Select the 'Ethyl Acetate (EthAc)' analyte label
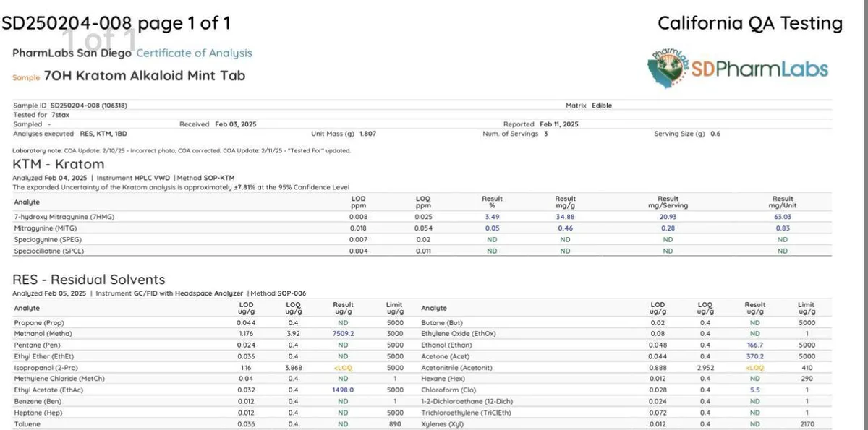 point(48,390)
